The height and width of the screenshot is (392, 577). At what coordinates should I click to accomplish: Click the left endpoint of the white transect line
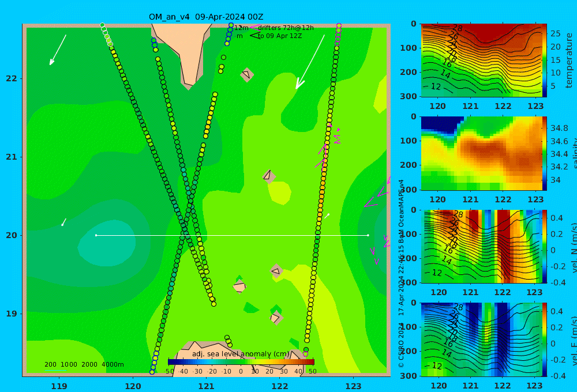click(x=96, y=235)
